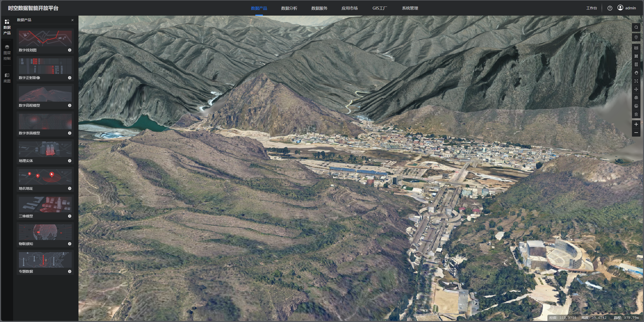The height and width of the screenshot is (322, 644).
Task: Expand arrow on 数字高程模型 card
Action: click(x=70, y=105)
